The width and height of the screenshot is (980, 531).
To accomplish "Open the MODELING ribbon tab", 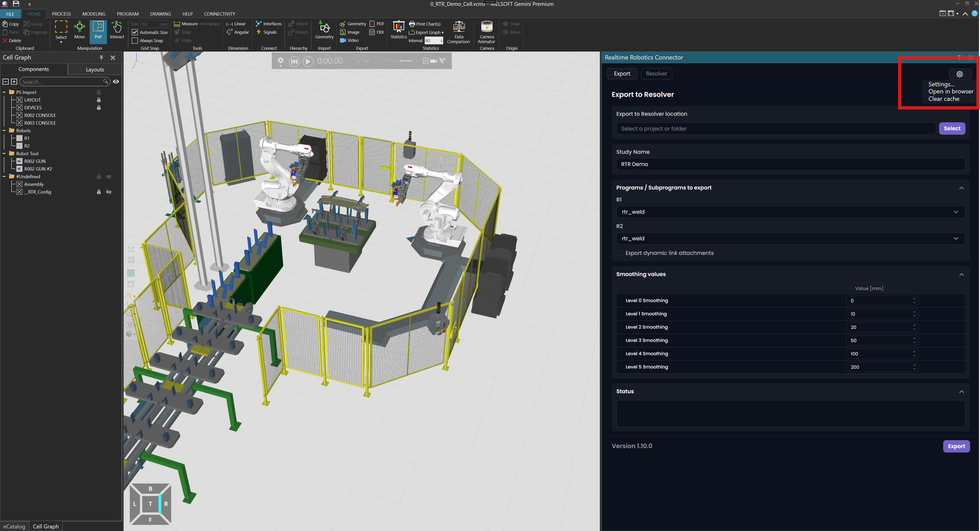I will pos(94,14).
